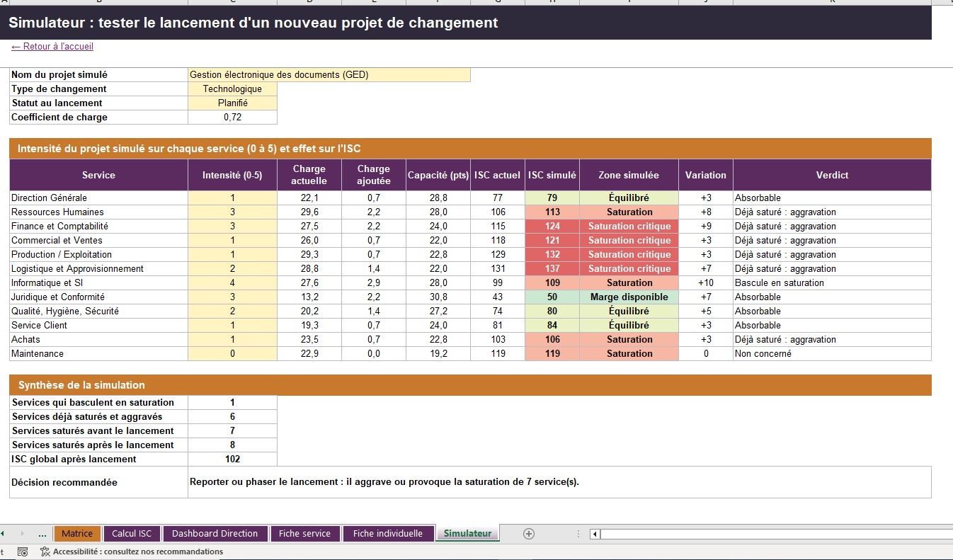Open the Matrice sheet tab

click(77, 534)
